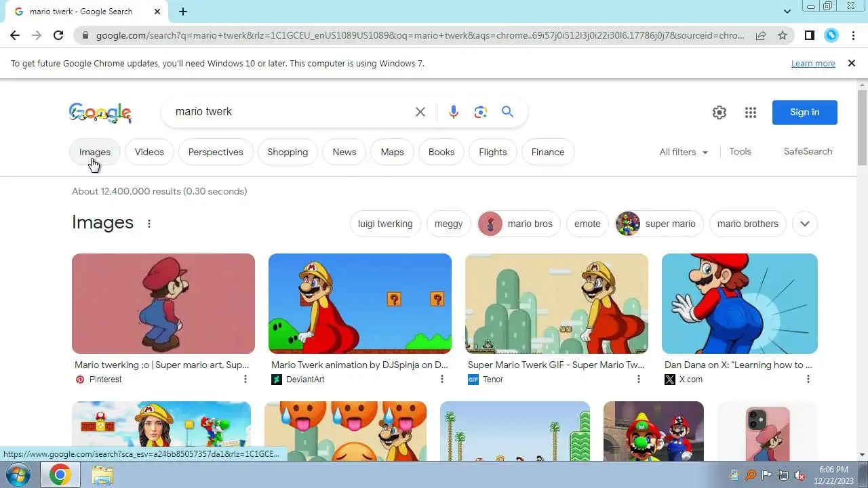Click the page vertical scrollbar thumb
The image size is (868, 488).
click(x=863, y=127)
